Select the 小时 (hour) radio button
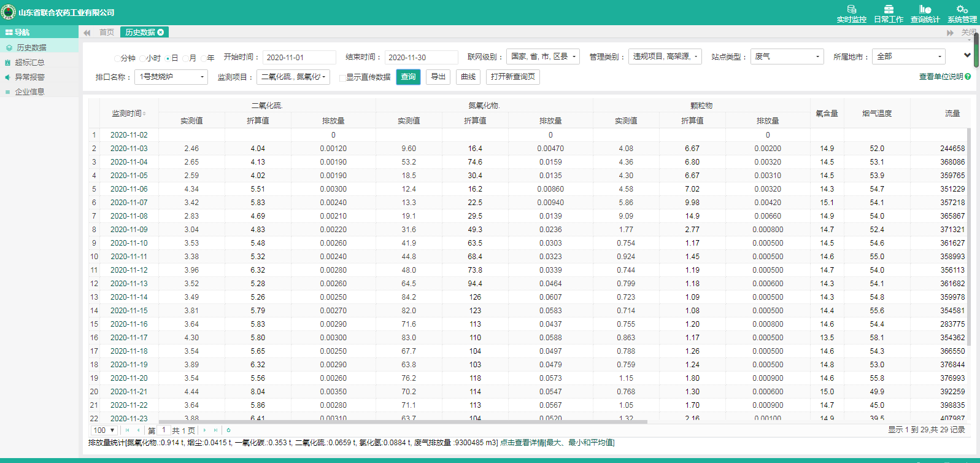980x463 pixels. point(142,58)
